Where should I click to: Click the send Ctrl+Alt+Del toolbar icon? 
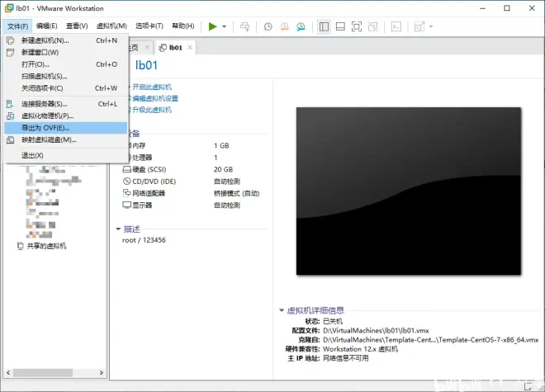244,26
